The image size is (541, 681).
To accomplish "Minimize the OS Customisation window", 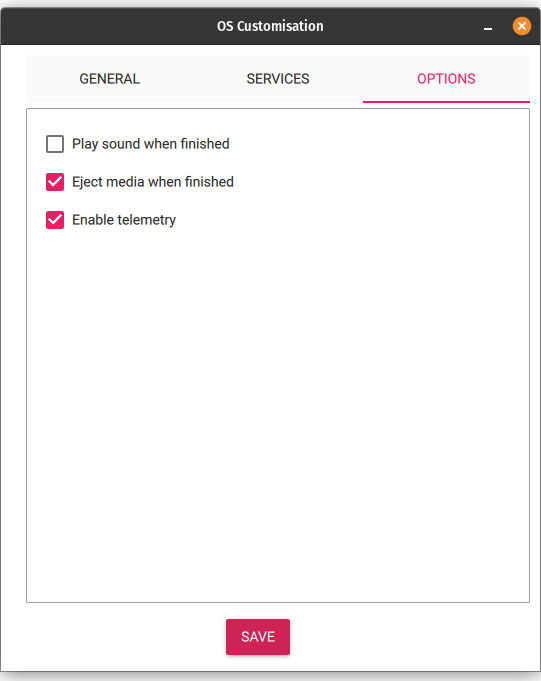I will [488, 28].
